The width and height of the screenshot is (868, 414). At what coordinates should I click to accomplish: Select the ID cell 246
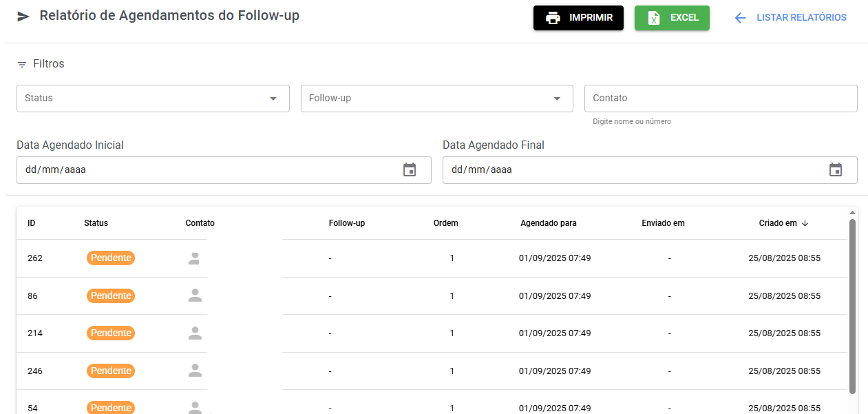click(x=35, y=371)
